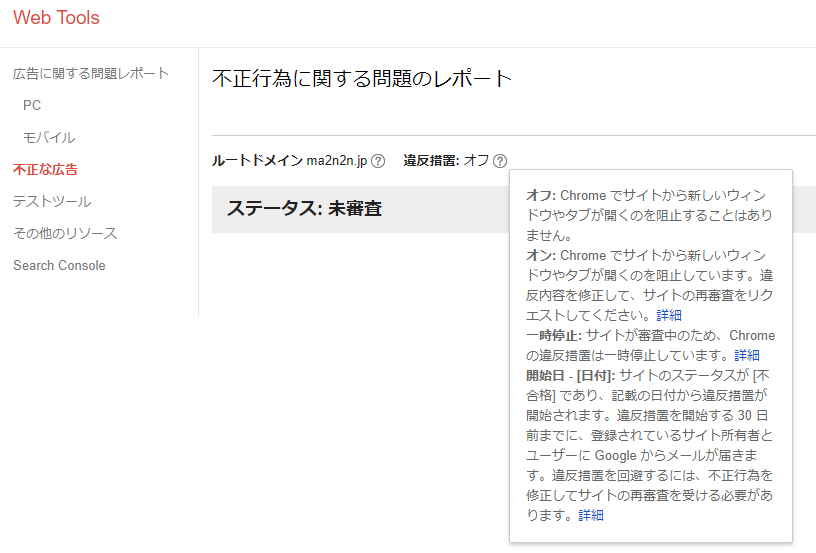This screenshot has height=553, width=816.
Task: Click the Web Tools header title
Action: click(56, 18)
